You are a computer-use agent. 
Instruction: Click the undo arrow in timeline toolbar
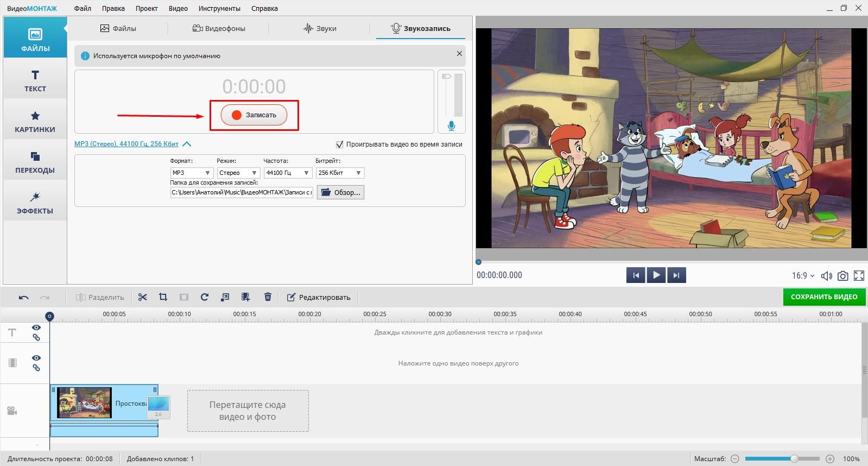[23, 297]
